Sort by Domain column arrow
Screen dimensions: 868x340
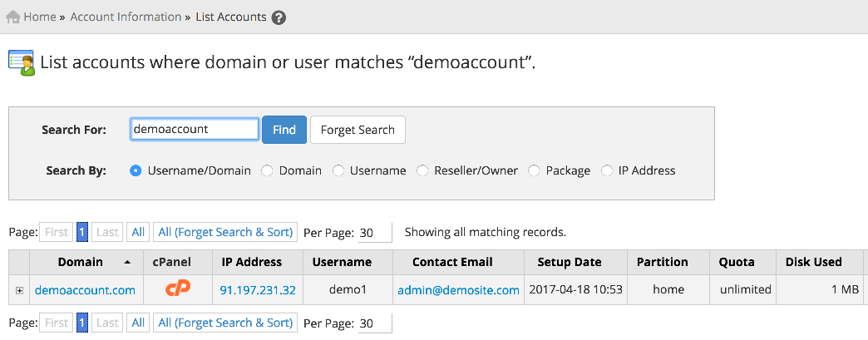coord(127,262)
